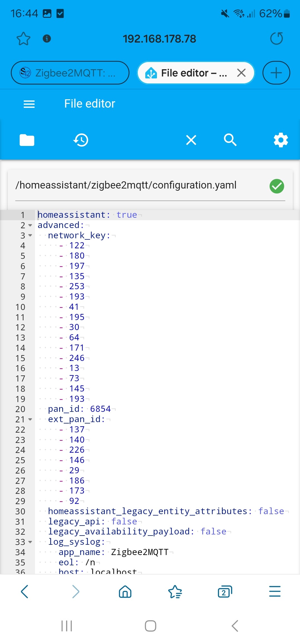300x644 pixels.
Task: Go to browser home page icon
Action: (125, 591)
